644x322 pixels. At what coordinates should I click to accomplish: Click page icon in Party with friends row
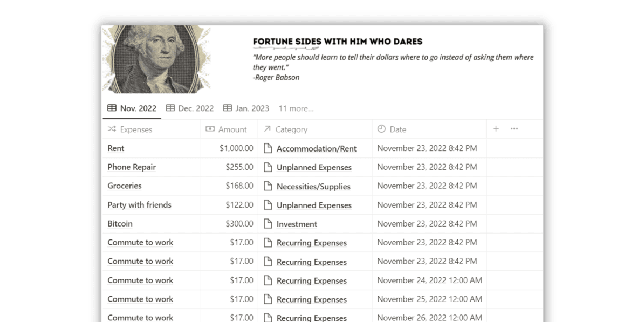coord(268,205)
